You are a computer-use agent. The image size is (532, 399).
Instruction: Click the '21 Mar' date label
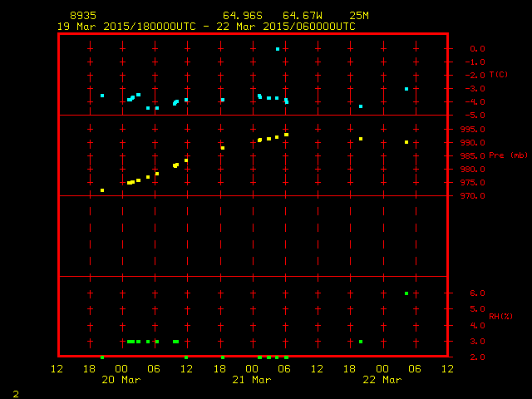tap(252, 380)
